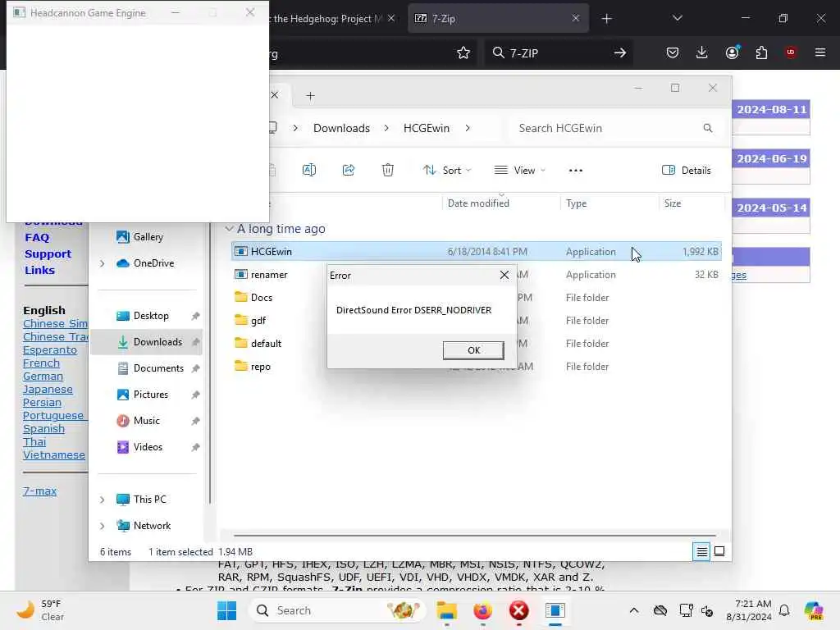
Task: Click OK in the Error dialog
Action: (x=473, y=349)
